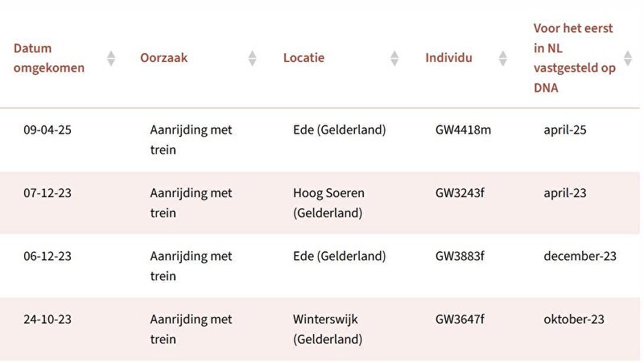Click the Oorzaak column sort arrows
Screen dimensions: 644x363
tap(252, 58)
